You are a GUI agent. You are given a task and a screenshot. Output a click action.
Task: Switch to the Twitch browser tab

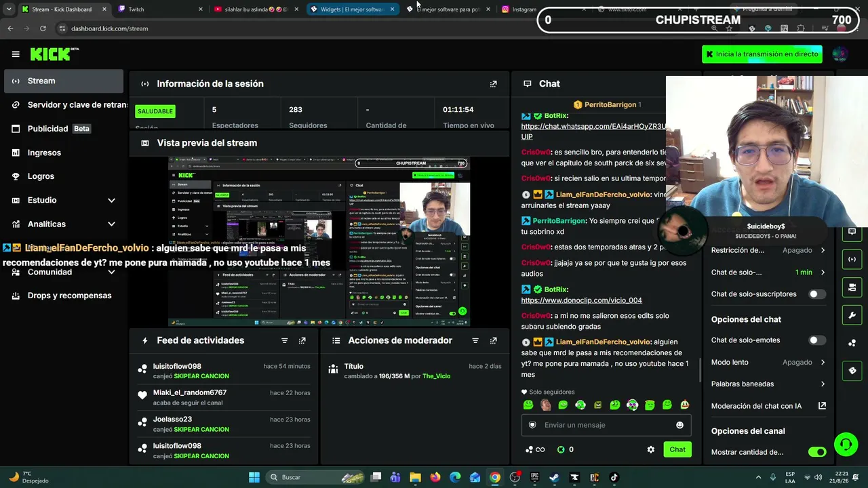(x=159, y=9)
